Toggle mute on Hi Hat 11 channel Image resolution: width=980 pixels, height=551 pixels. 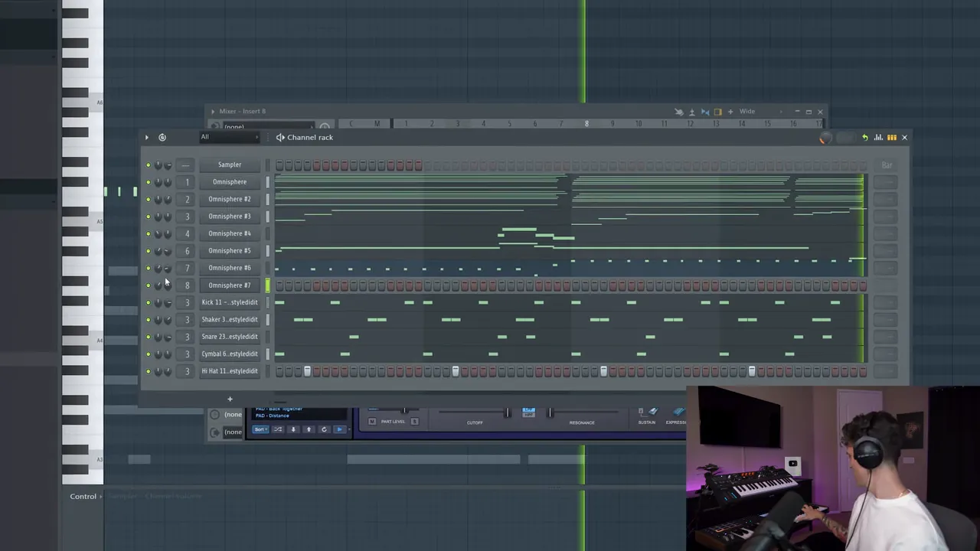(x=149, y=371)
